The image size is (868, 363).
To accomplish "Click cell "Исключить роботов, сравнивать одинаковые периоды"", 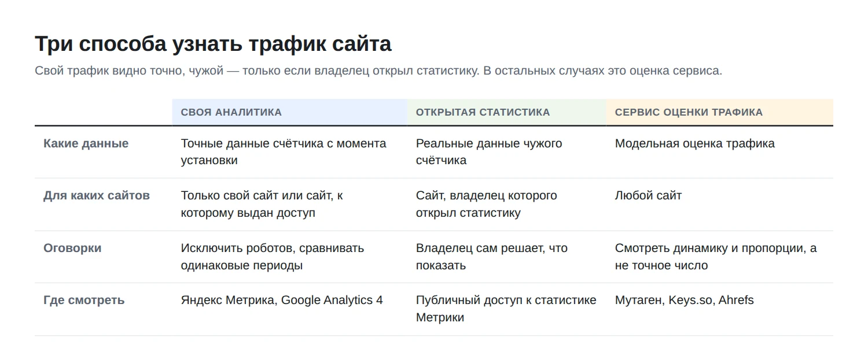I will pos(289,257).
